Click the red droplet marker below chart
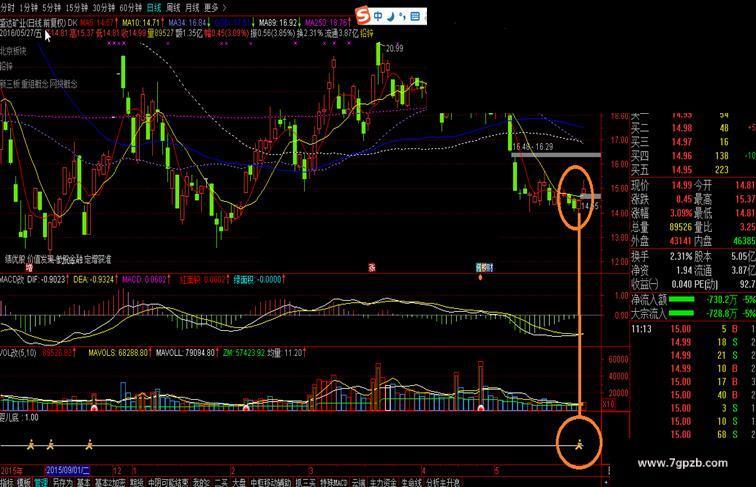Screen dimensions: 756x487 [480, 277]
